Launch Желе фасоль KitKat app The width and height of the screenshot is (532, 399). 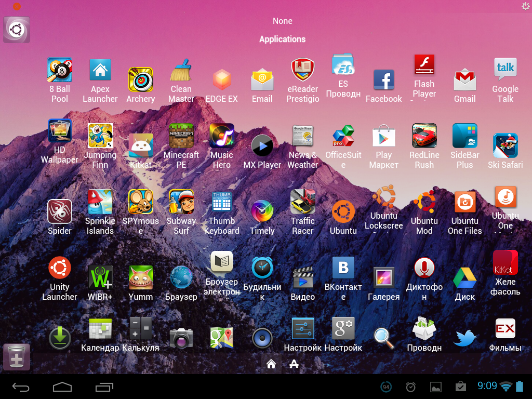coord(505,262)
